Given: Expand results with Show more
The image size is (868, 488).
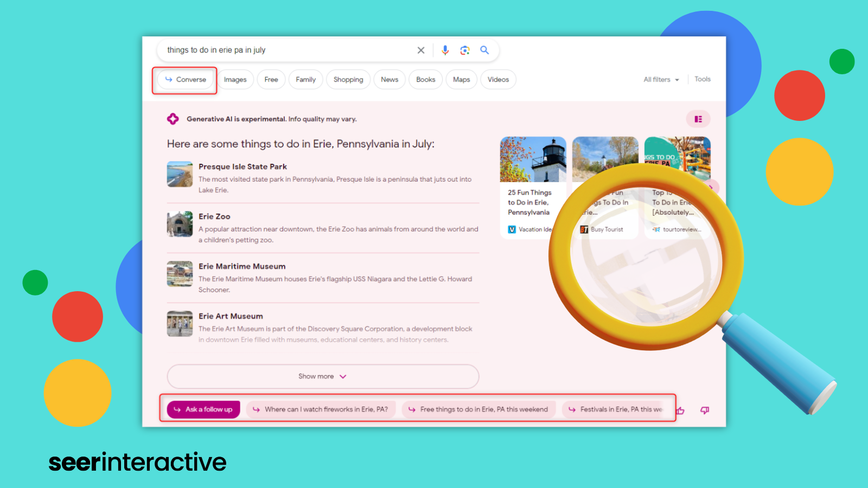Looking at the screenshot, I should point(322,376).
